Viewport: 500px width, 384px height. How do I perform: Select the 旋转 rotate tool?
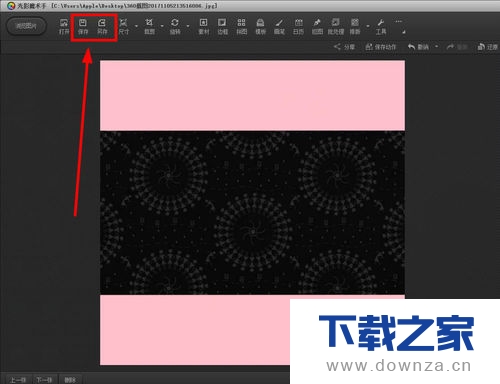click(x=175, y=27)
